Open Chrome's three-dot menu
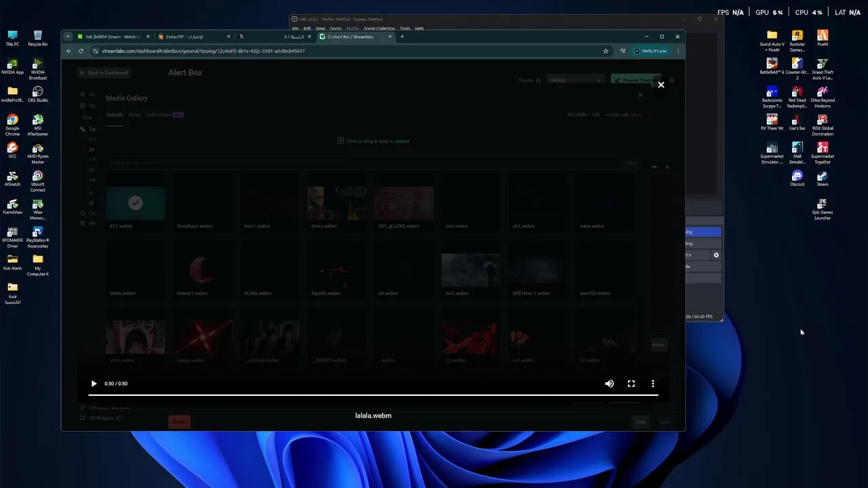868x488 pixels. 677,51
